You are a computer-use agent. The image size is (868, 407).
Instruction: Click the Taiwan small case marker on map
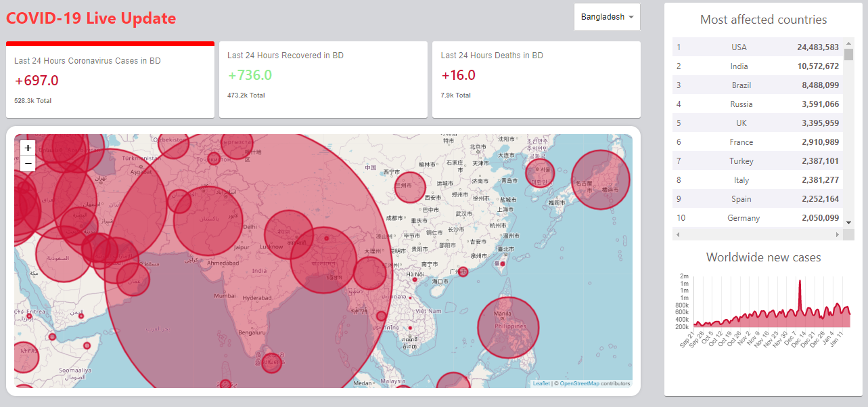(x=502, y=263)
